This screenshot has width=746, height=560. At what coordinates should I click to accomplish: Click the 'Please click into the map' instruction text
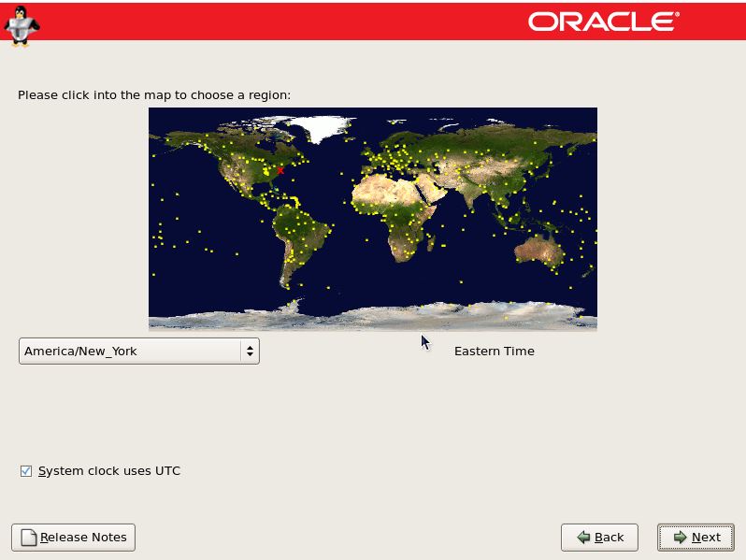[154, 95]
